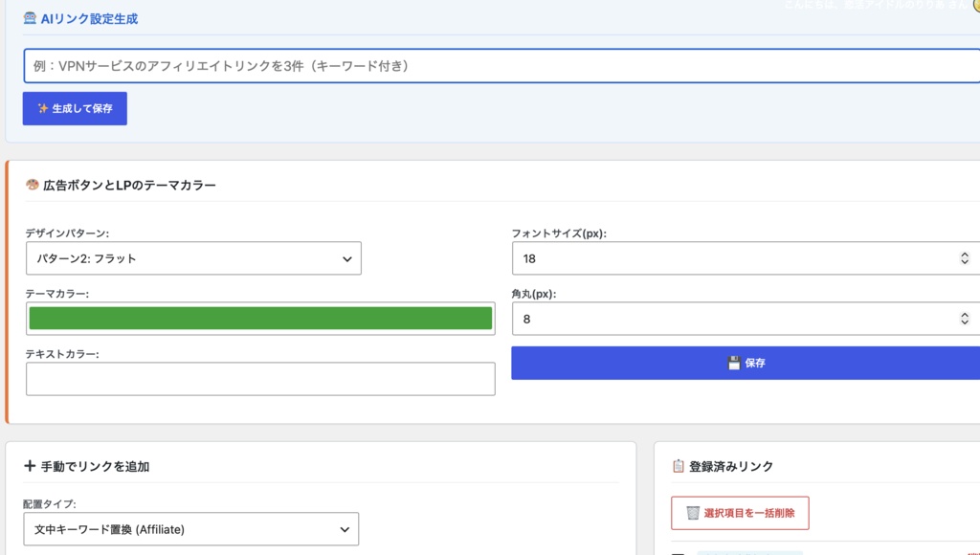This screenshot has height=555, width=980.
Task: Click the green テーマカラー swatch
Action: click(x=260, y=318)
